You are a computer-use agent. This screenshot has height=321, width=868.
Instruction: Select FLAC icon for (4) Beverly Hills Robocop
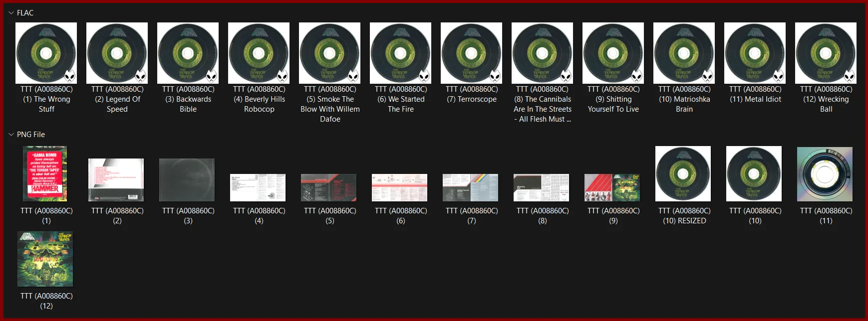tap(259, 53)
